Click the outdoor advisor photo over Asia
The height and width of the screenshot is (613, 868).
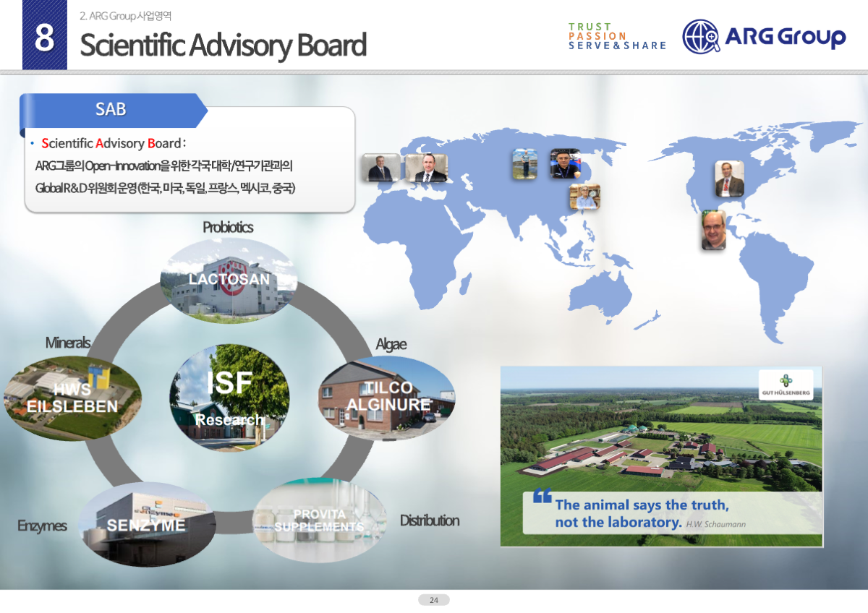tap(524, 164)
